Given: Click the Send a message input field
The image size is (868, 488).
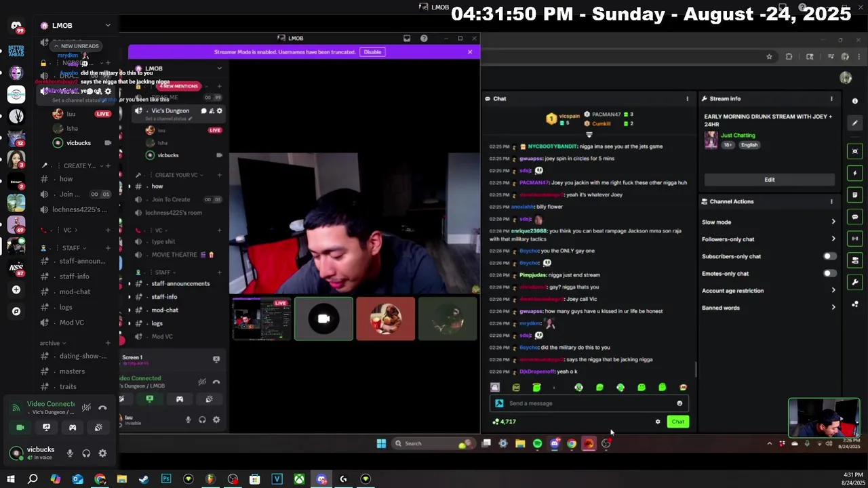Looking at the screenshot, I should coord(589,403).
